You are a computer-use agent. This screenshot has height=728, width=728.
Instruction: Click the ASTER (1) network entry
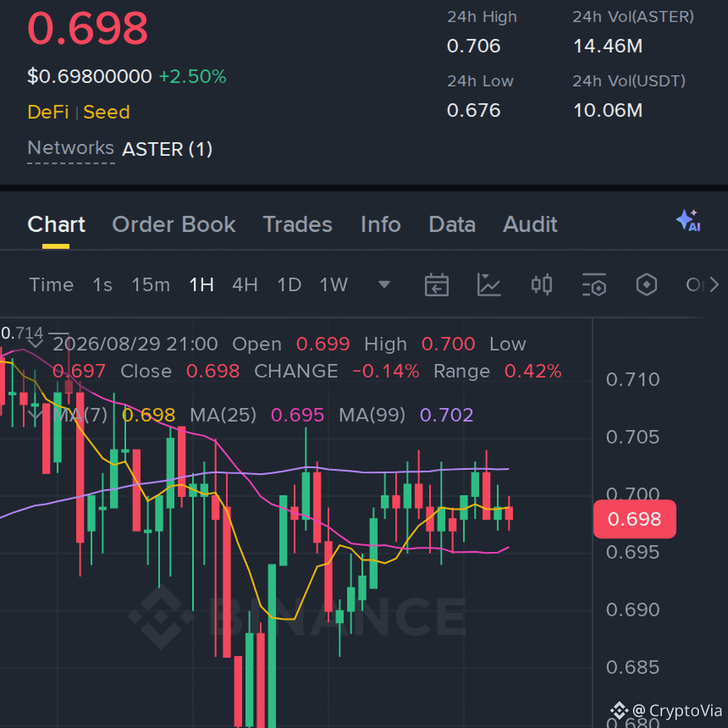click(x=167, y=149)
